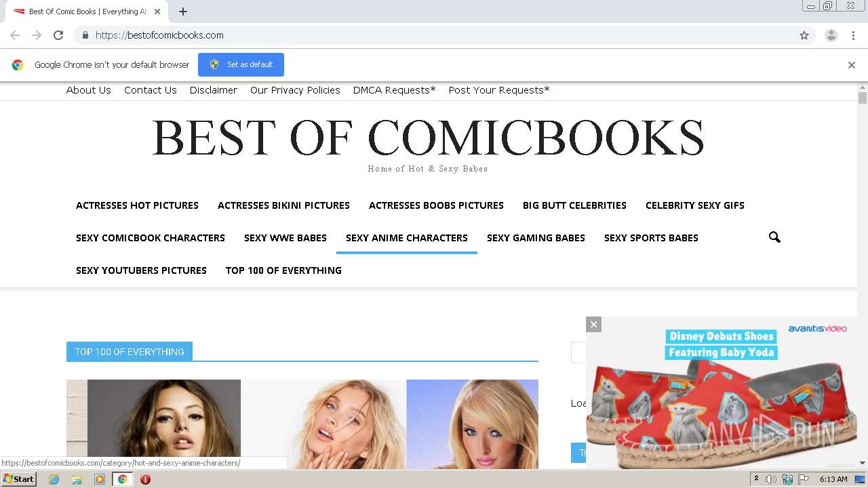Open a new tab with the plus icon

click(183, 12)
